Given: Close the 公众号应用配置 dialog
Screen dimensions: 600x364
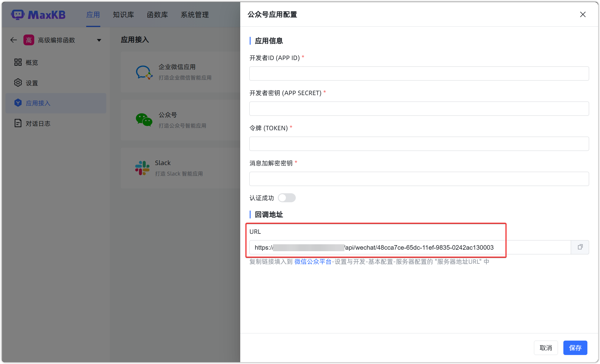Looking at the screenshot, I should point(583,14).
